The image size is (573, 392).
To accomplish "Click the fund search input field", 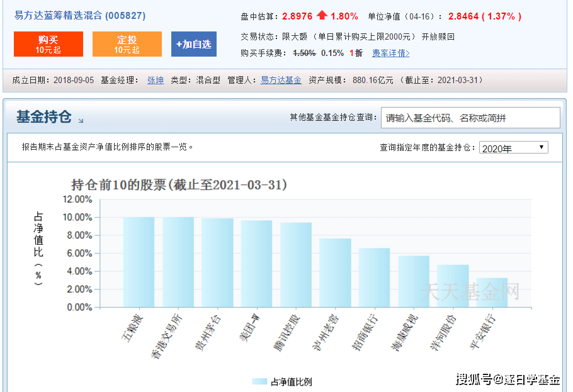I will point(470,118).
